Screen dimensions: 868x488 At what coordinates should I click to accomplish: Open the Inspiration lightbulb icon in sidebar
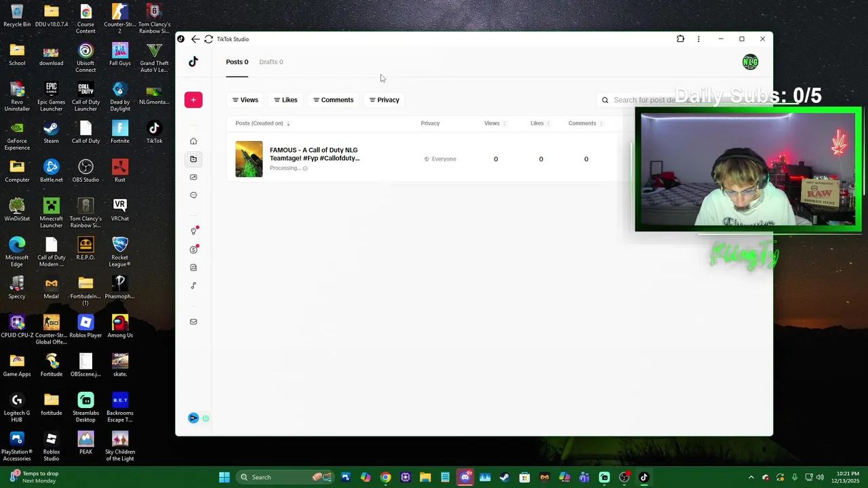193,232
